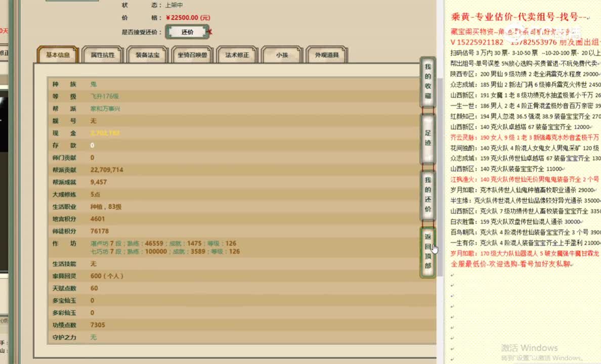Click the 天赋点数 value 60

(x=94, y=288)
